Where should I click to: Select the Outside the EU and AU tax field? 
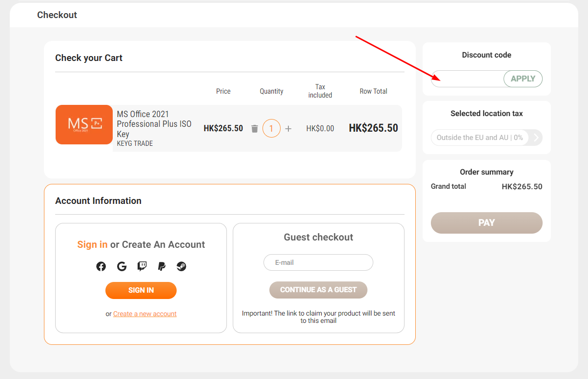coord(480,138)
